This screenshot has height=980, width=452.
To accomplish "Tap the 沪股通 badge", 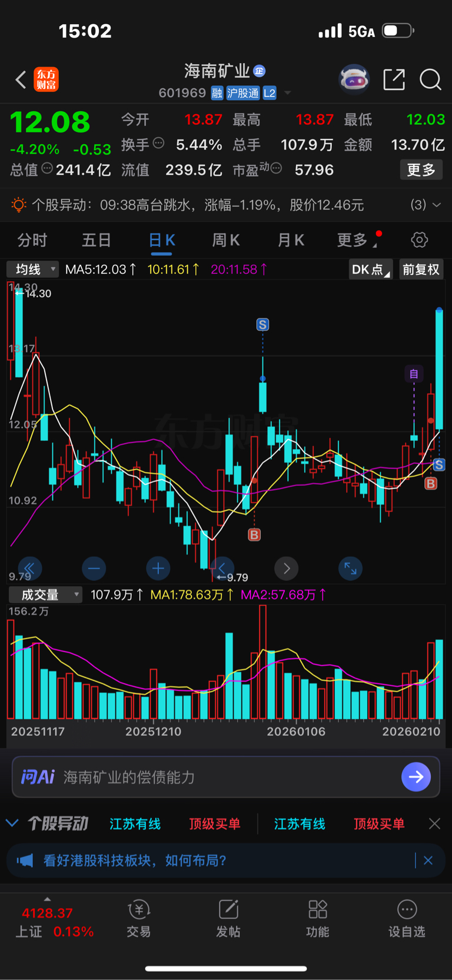I will point(242,93).
